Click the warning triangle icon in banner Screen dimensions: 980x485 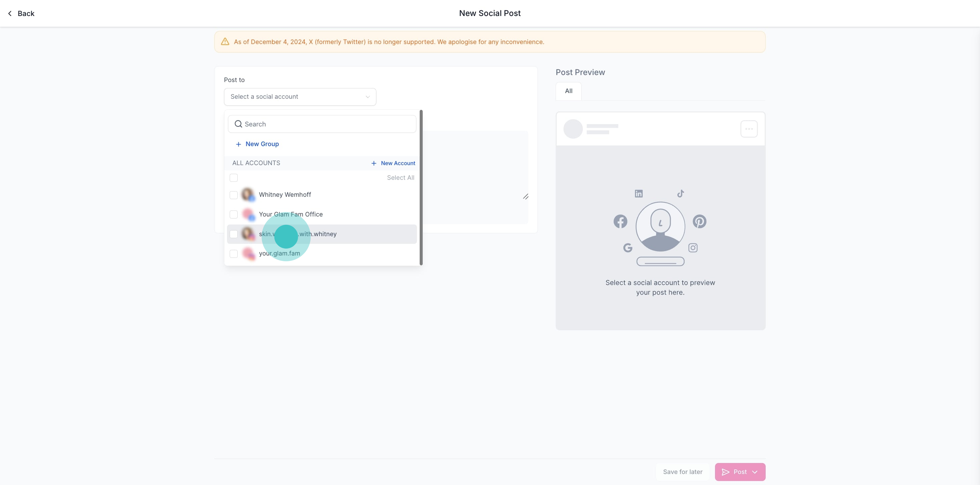(x=225, y=42)
